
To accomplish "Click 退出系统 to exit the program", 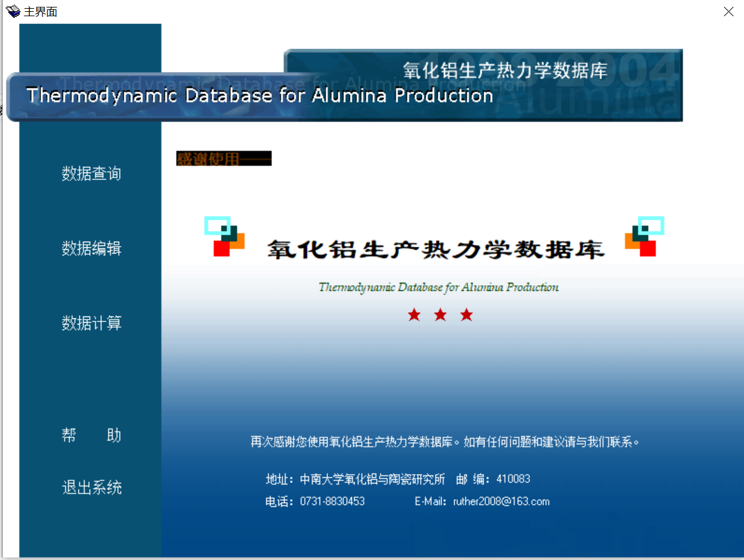I will click(92, 488).
